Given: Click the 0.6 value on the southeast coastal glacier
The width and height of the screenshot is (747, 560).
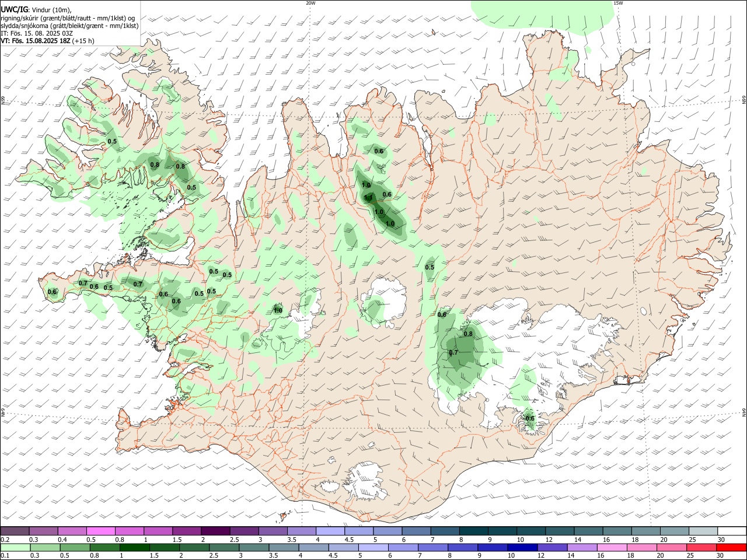Looking at the screenshot, I should coord(530,418).
